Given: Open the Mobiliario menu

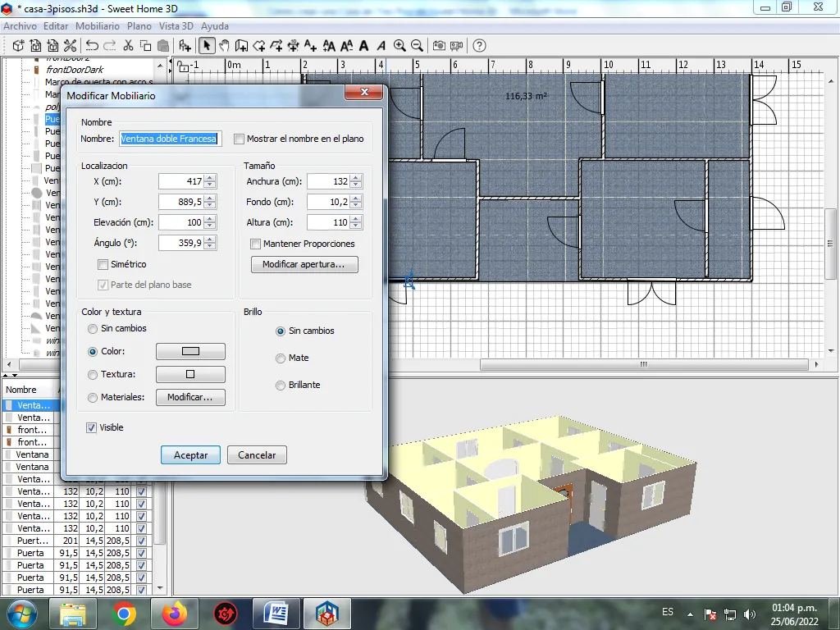Looking at the screenshot, I should pos(98,26).
